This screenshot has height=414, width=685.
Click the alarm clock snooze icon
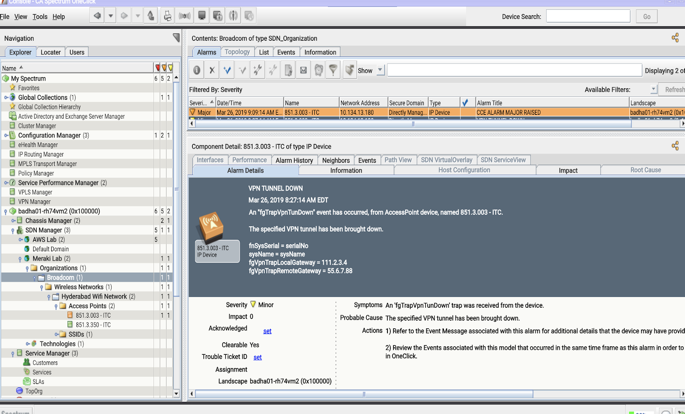318,70
